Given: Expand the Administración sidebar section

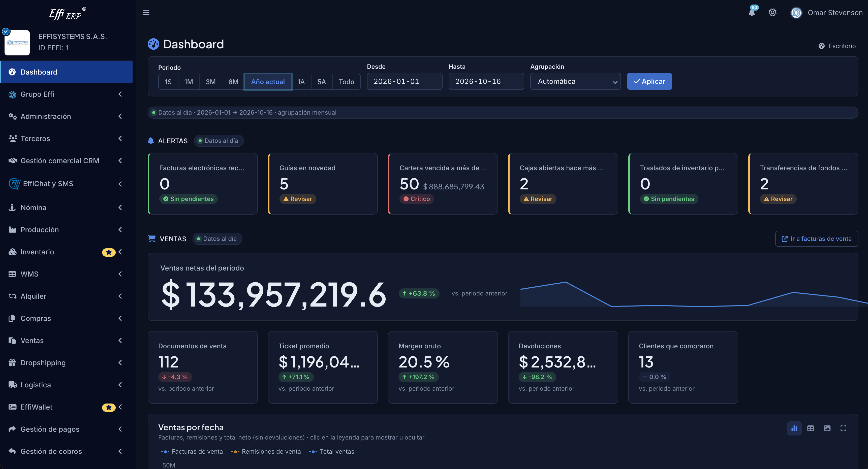Looking at the screenshot, I should [x=66, y=116].
